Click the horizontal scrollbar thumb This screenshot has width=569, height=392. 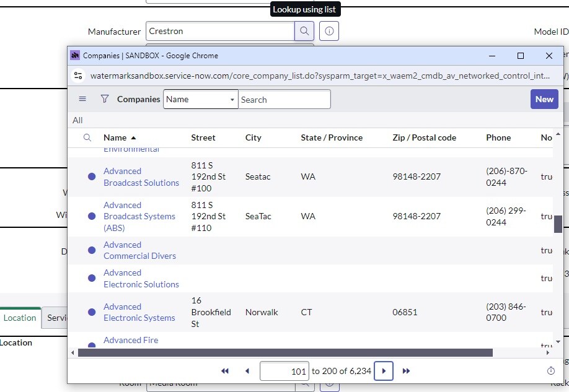285,352
